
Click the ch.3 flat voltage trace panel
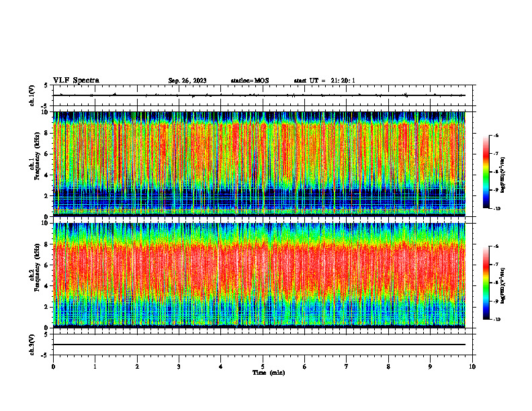pos(263,345)
